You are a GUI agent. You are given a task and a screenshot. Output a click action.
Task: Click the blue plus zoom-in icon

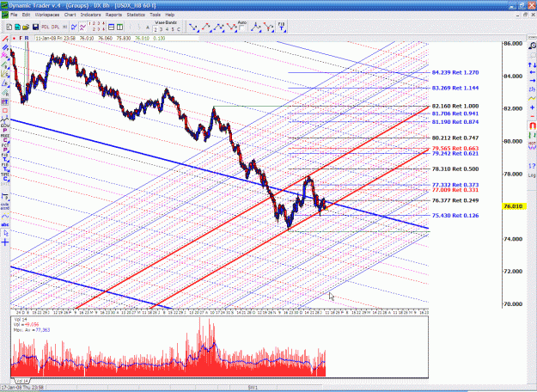532,107
